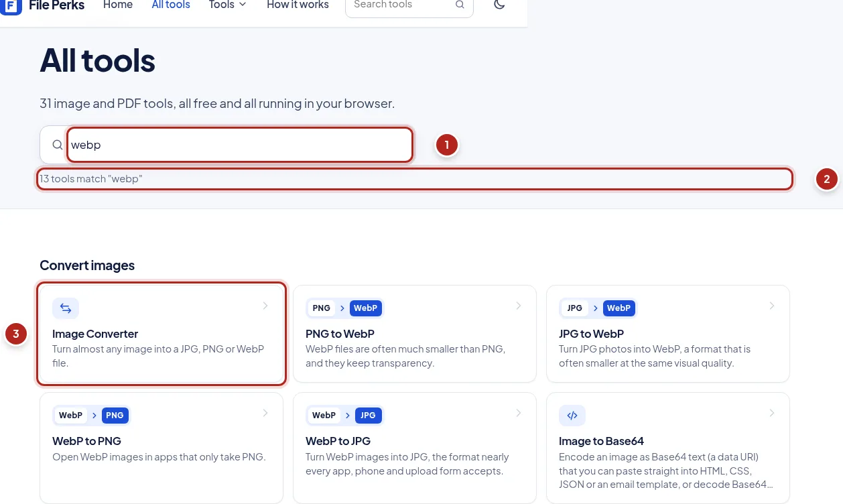Click the search icon beside webp field
The width and height of the screenshot is (843, 504).
(x=58, y=145)
